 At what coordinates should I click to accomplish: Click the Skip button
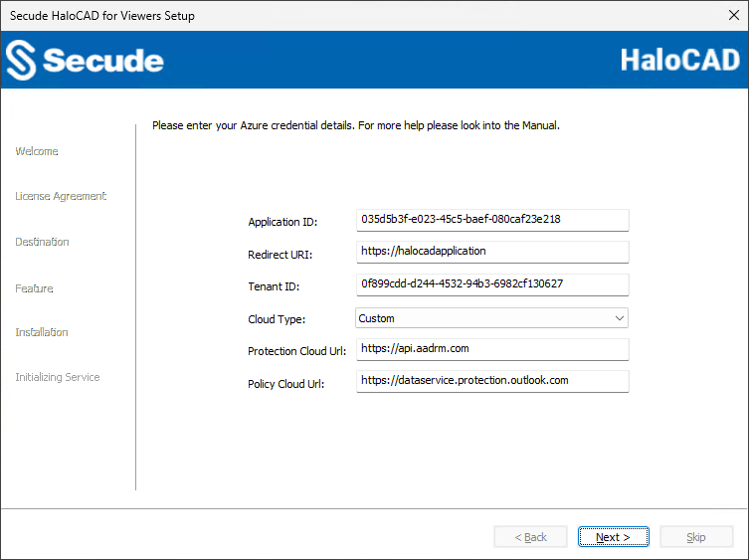point(696,537)
